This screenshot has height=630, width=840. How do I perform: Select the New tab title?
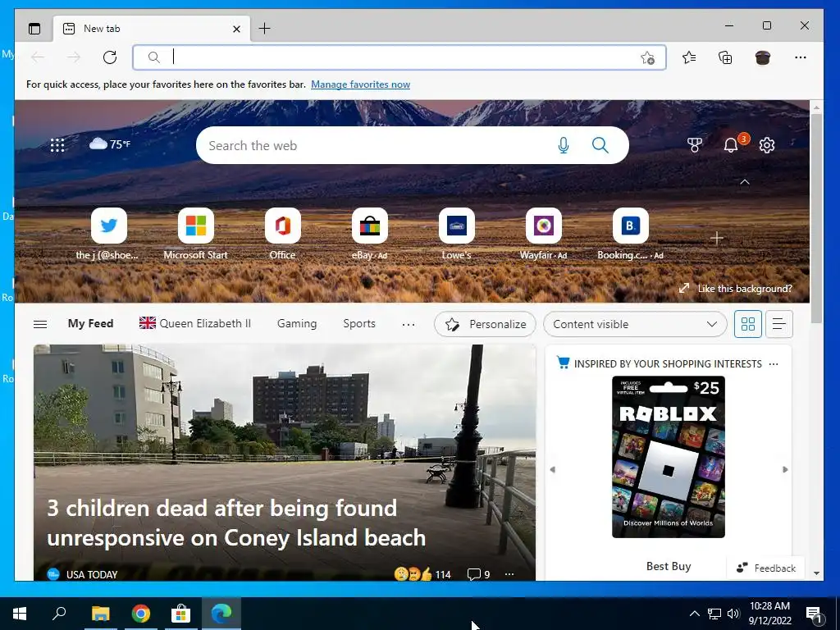tap(102, 29)
